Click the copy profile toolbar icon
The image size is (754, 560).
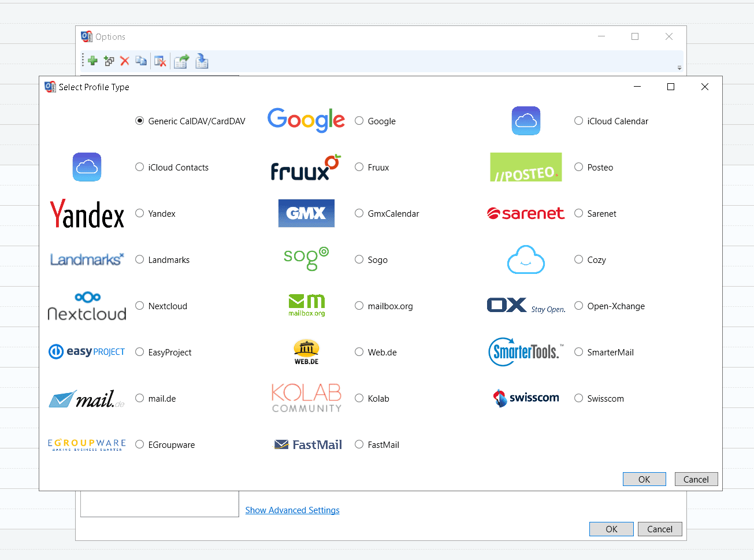pos(141,61)
